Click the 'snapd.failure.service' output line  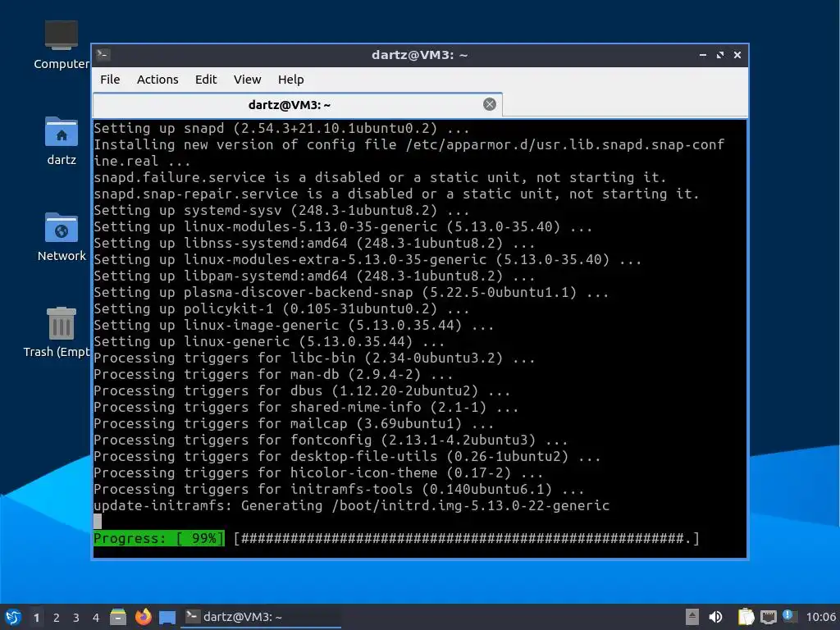pyautogui.click(x=380, y=177)
